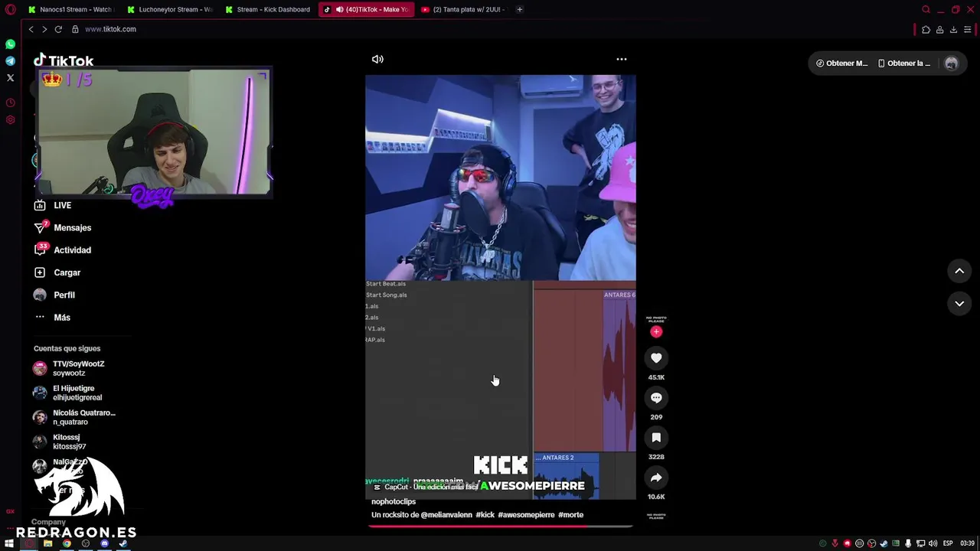Expand the Más menu in sidebar
The width and height of the screenshot is (980, 551).
tap(52, 317)
